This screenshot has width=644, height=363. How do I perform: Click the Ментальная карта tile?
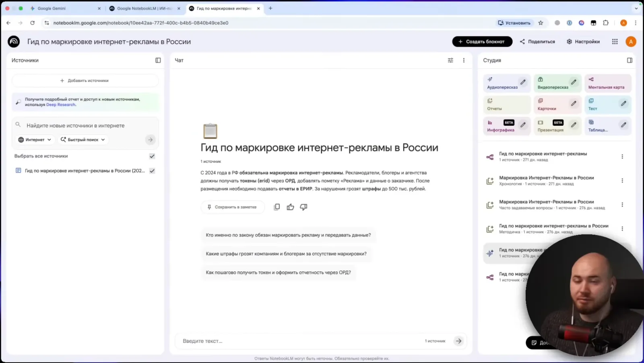click(607, 83)
